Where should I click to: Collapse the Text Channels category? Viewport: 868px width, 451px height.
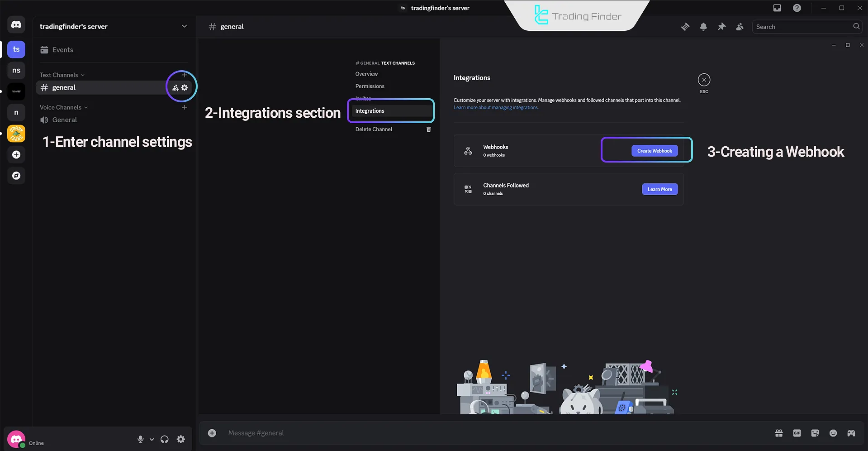(x=62, y=75)
